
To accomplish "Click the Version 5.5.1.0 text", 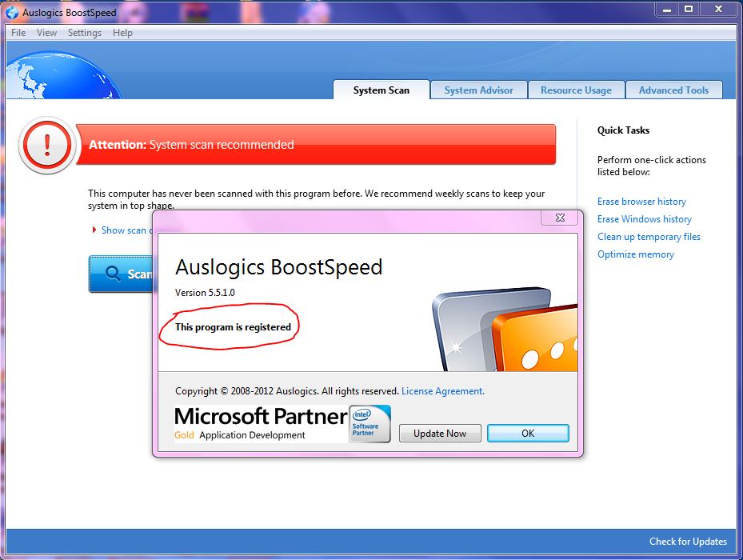I will [x=205, y=293].
